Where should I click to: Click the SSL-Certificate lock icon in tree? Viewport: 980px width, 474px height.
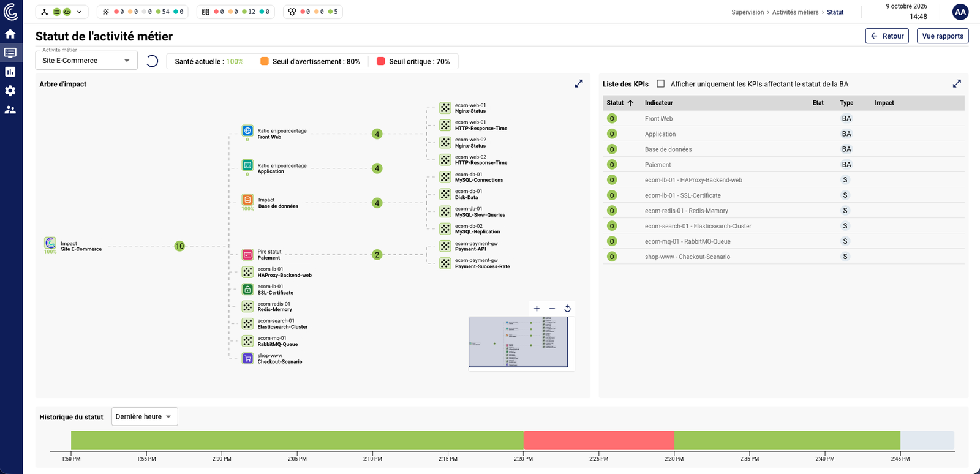247,289
